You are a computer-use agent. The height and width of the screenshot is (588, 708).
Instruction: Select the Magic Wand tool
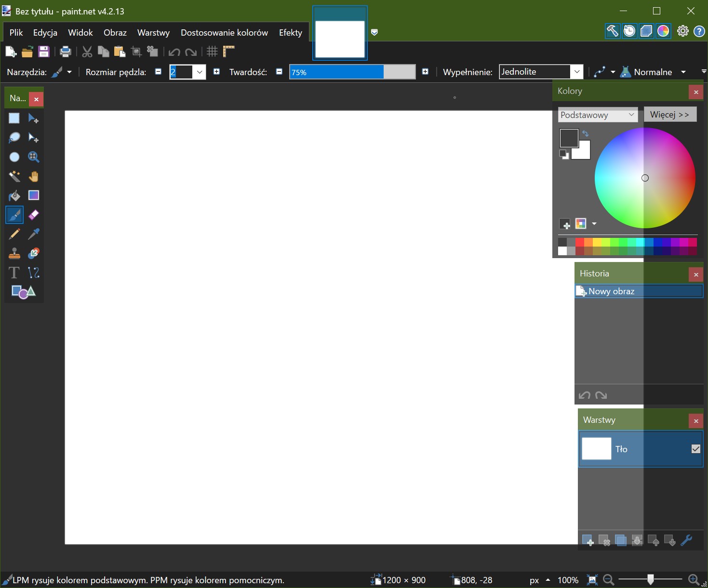click(14, 176)
